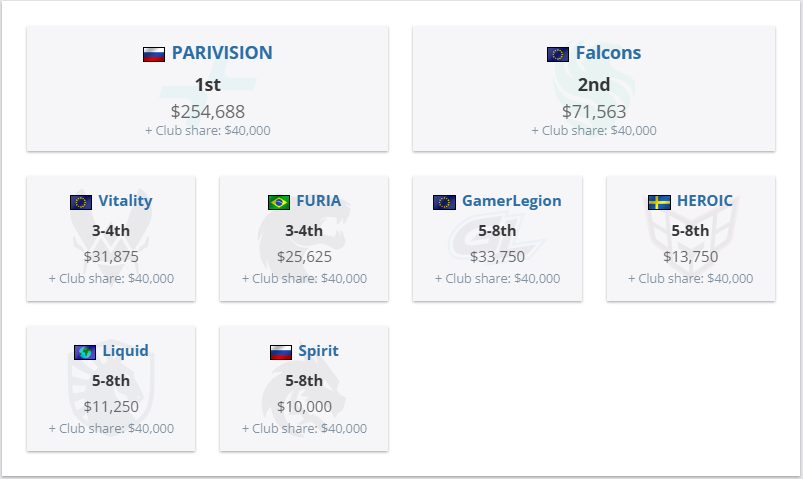Go to the Vitality team link
This screenshot has height=479, width=803.
[125, 201]
